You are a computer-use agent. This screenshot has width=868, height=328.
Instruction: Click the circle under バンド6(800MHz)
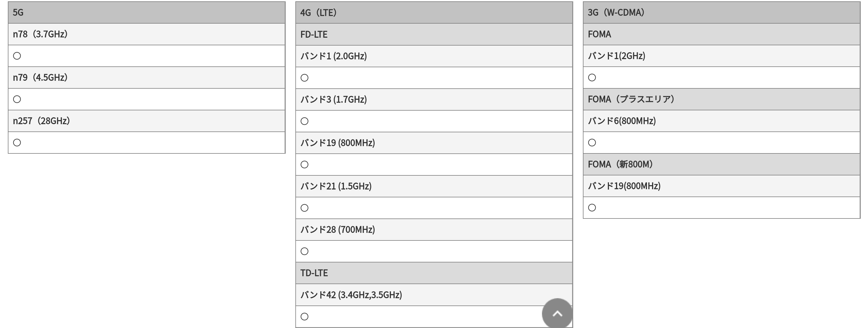point(592,143)
